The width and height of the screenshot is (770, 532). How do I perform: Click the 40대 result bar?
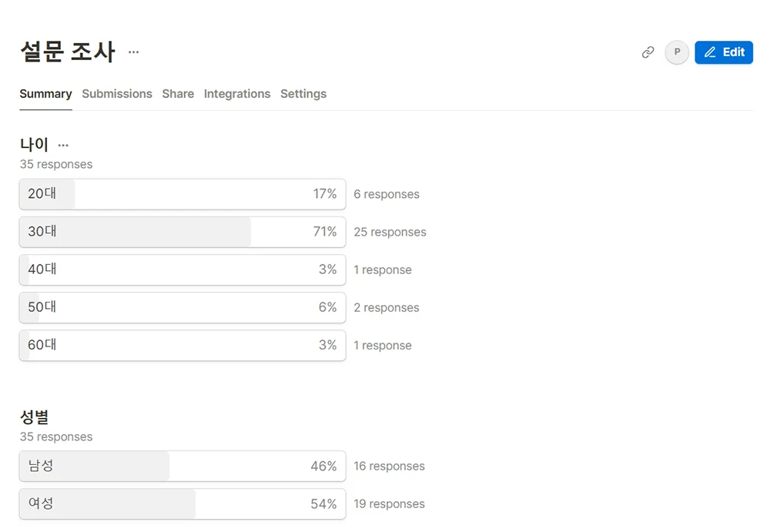tap(182, 269)
